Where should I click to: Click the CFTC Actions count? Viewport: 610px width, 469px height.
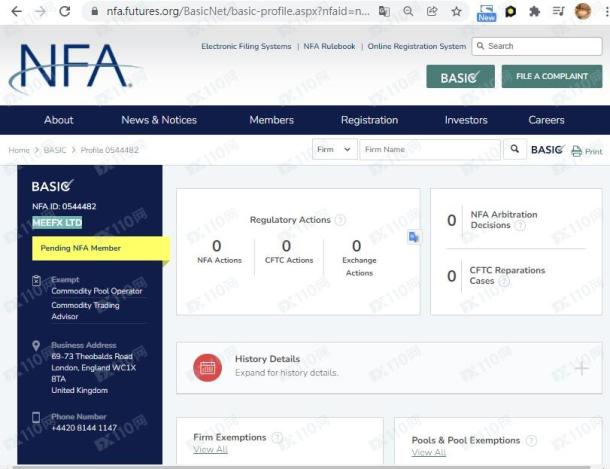tap(286, 246)
